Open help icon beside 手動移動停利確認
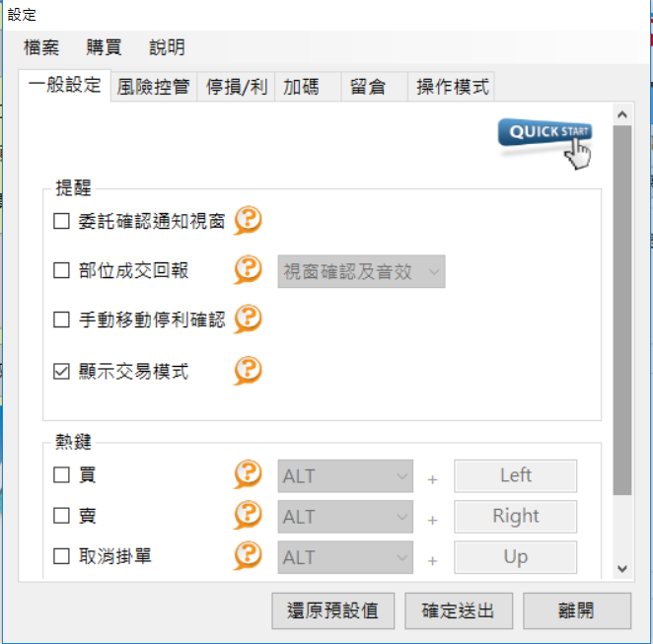The width and height of the screenshot is (653, 644). pyautogui.click(x=248, y=320)
